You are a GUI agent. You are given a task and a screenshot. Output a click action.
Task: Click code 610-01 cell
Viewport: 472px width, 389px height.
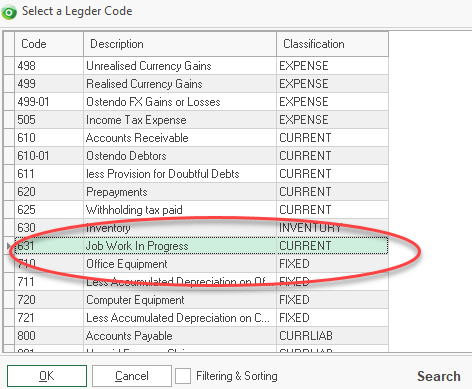point(49,156)
